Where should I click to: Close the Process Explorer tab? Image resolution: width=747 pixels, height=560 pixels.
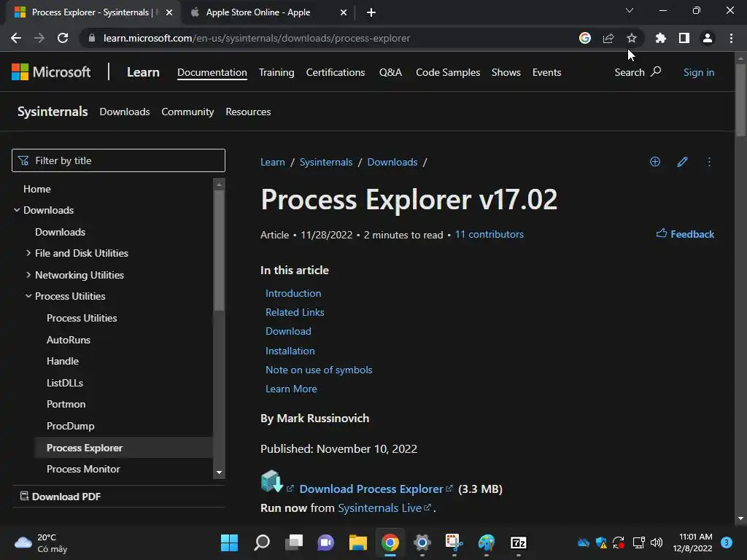coord(169,13)
